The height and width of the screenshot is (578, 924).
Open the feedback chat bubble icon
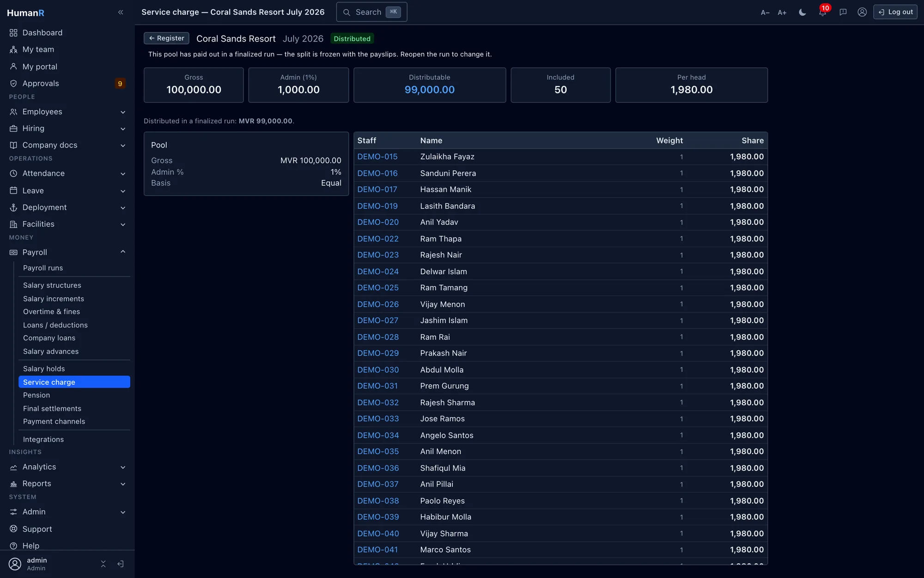point(843,12)
